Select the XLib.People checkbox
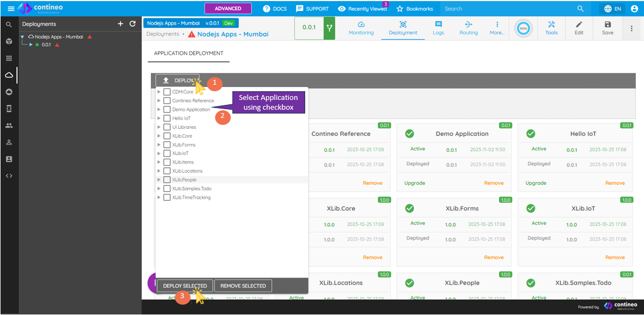The width and height of the screenshot is (644, 315). (x=167, y=180)
